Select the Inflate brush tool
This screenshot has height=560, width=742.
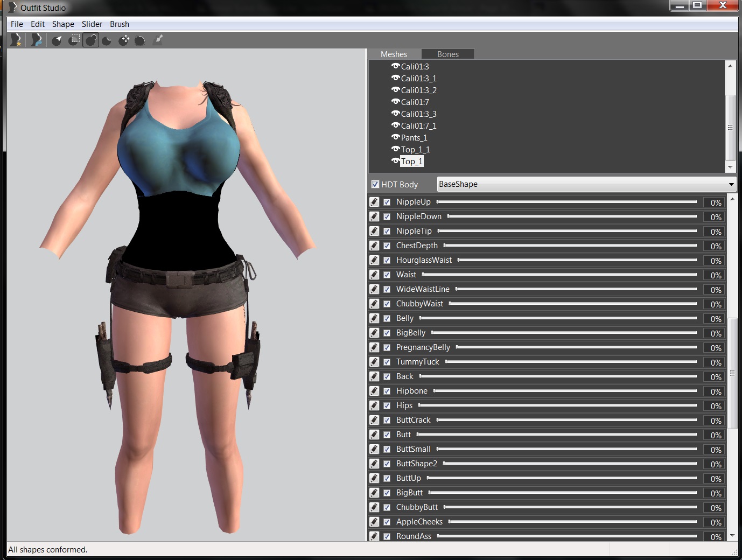click(x=91, y=40)
